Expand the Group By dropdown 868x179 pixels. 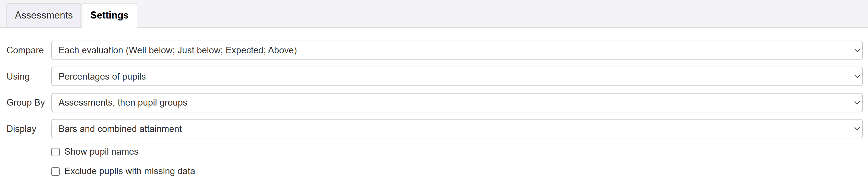[456, 103]
